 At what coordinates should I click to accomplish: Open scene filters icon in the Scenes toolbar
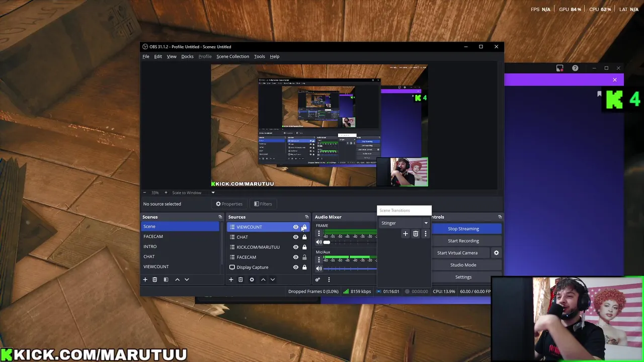pyautogui.click(x=166, y=280)
